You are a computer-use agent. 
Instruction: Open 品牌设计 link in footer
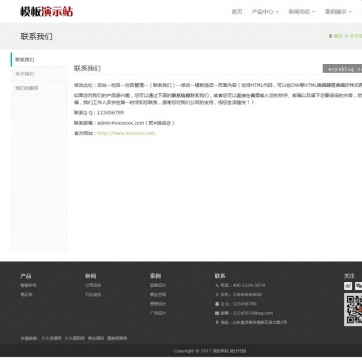[x=158, y=285]
